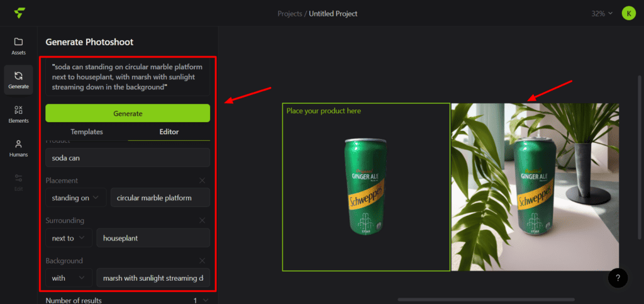This screenshot has height=304, width=644.
Task: Switch to the Editor tab
Action: coord(169,132)
